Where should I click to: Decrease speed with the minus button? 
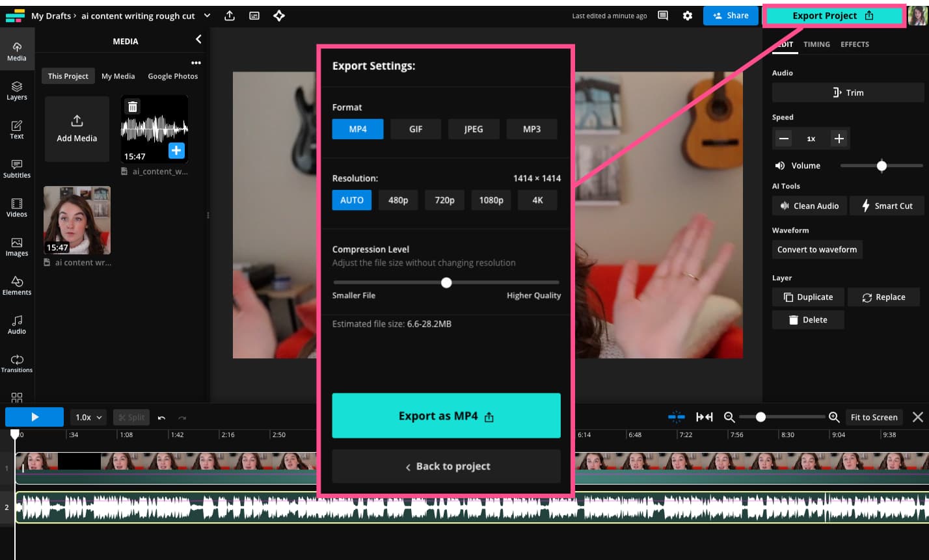(784, 139)
